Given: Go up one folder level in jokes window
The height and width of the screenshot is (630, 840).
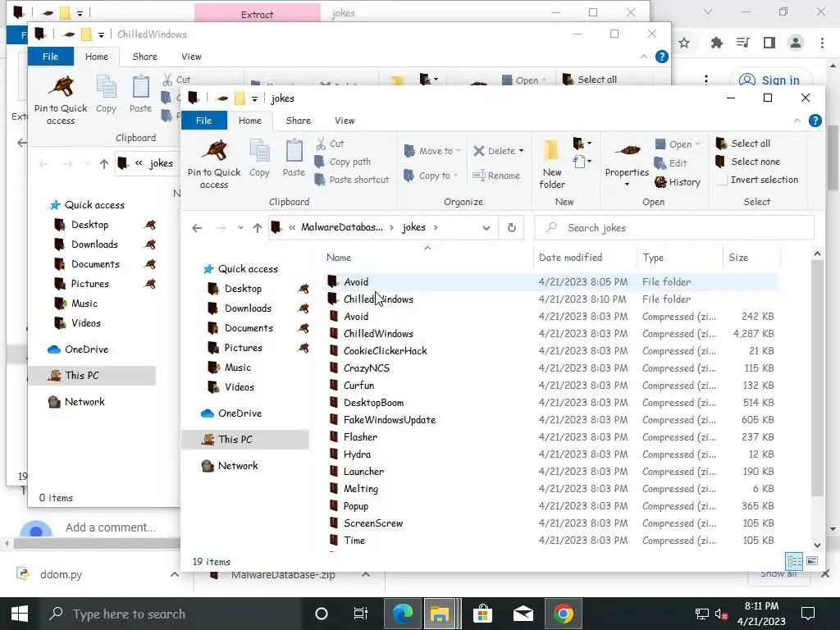Looking at the screenshot, I should click(258, 228).
